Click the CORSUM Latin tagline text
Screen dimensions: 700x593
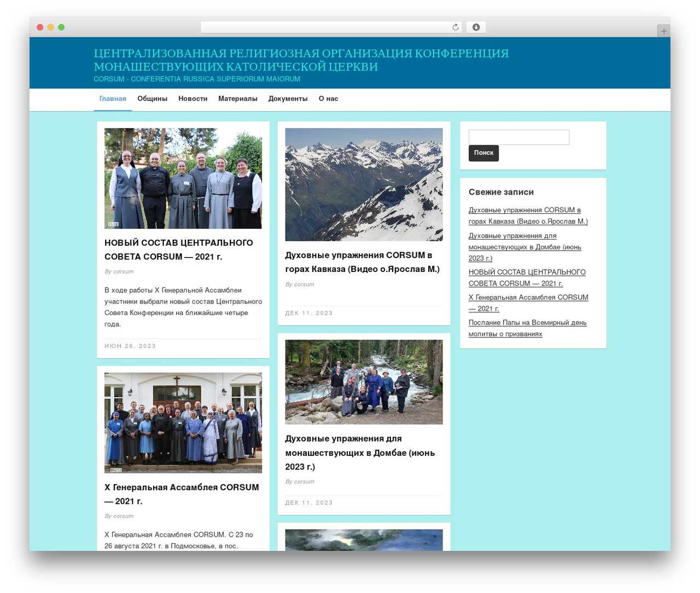197,79
